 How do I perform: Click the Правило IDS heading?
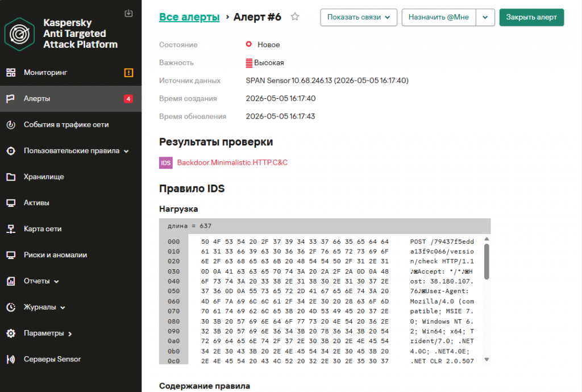click(x=192, y=189)
